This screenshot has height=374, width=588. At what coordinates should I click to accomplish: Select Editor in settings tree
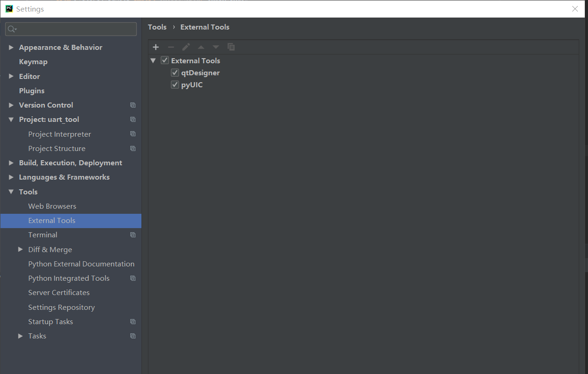coord(29,76)
